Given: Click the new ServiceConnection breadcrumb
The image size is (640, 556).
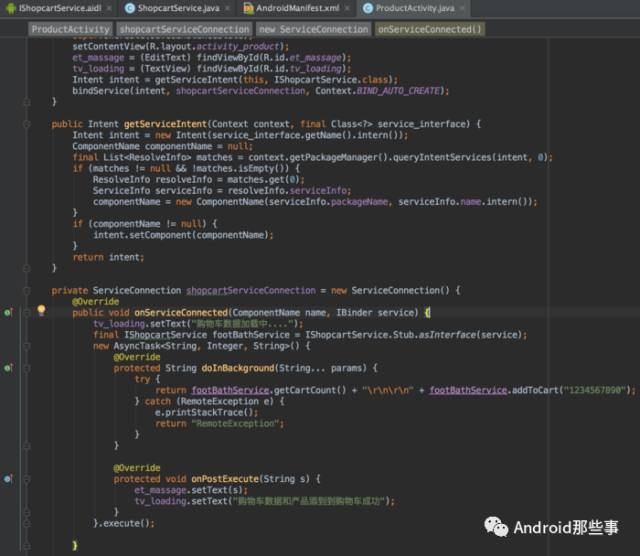Looking at the screenshot, I should (313, 29).
